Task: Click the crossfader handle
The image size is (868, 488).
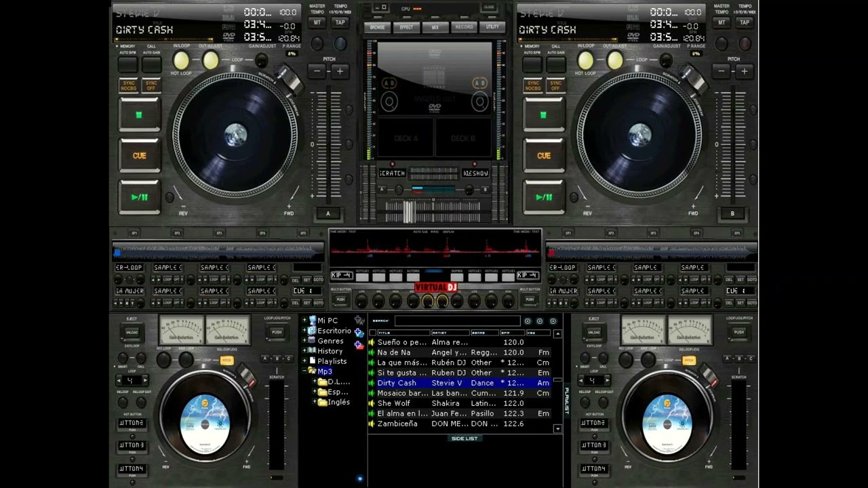Action: 409,211
